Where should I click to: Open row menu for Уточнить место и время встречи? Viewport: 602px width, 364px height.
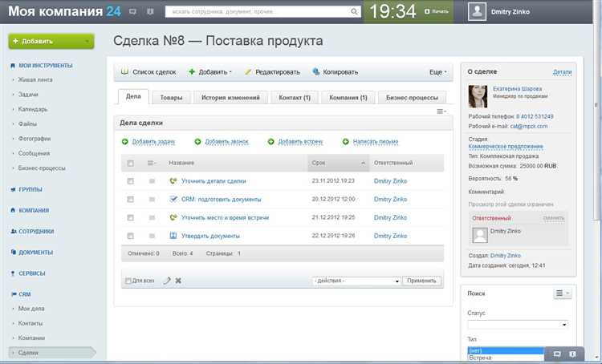click(152, 217)
